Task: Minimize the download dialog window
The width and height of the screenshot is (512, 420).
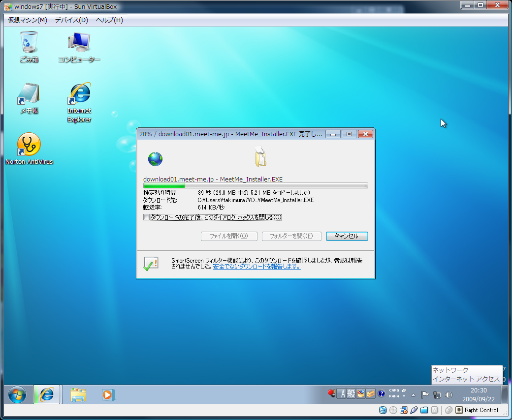Action: pos(333,134)
